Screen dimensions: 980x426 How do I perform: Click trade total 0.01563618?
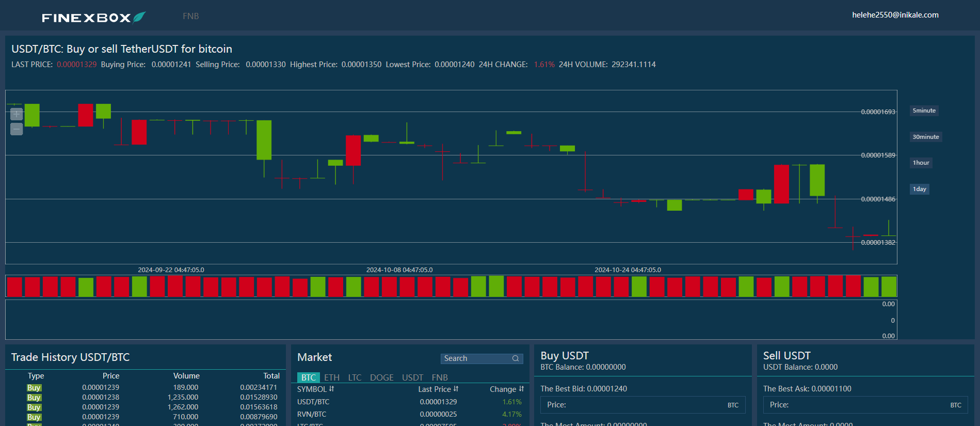point(259,407)
